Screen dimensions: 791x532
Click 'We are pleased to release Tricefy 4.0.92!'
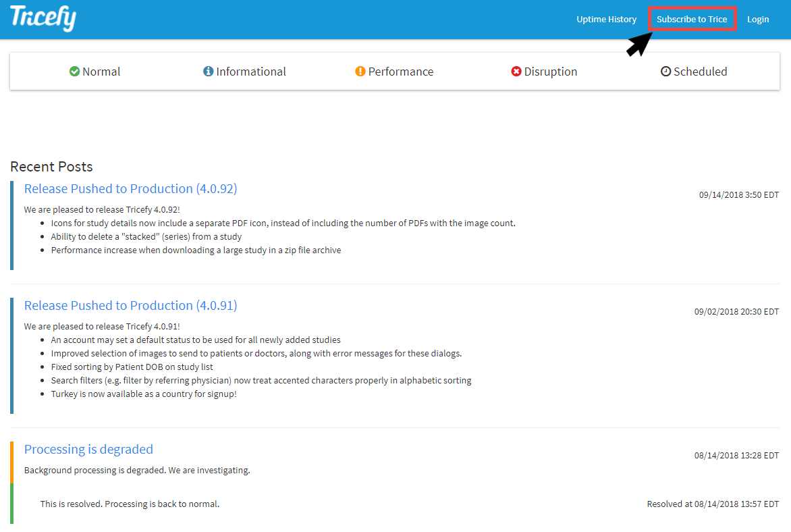tap(102, 209)
